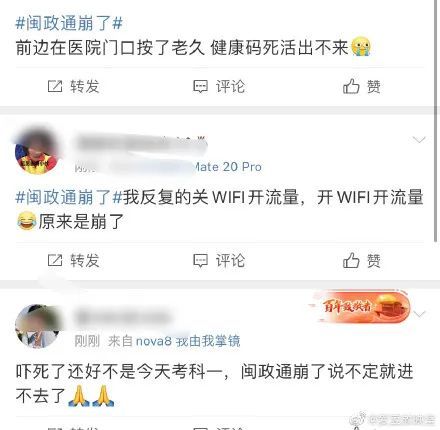Image resolution: width=440 pixels, height=430 pixels.
Task: Repost the hospital health code post
Action: click(74, 87)
